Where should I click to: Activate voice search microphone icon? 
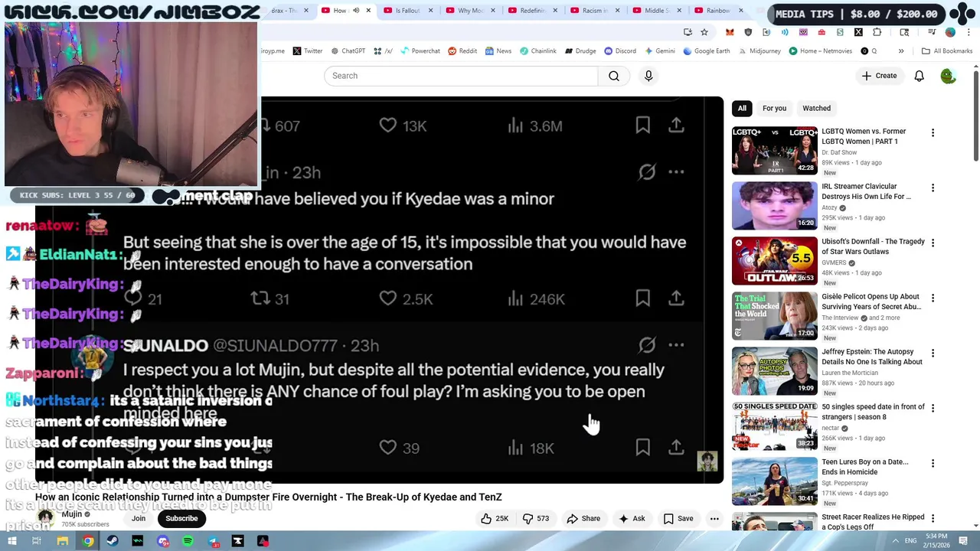point(648,76)
